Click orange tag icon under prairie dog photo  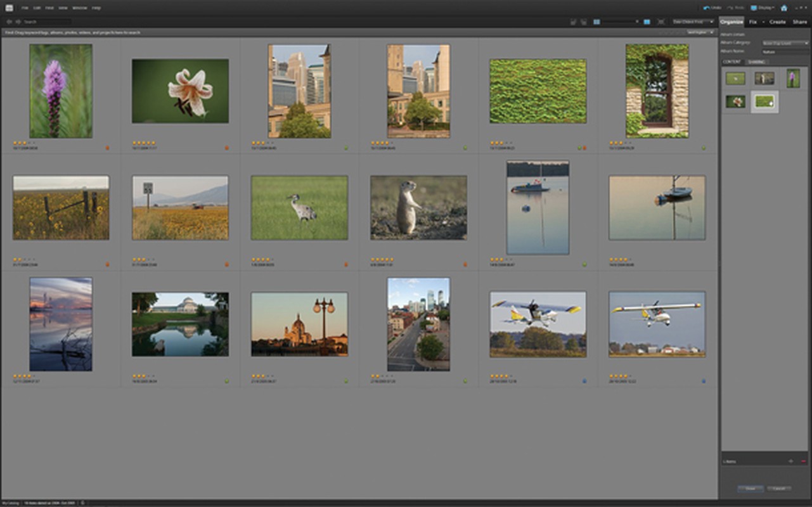pos(465,264)
